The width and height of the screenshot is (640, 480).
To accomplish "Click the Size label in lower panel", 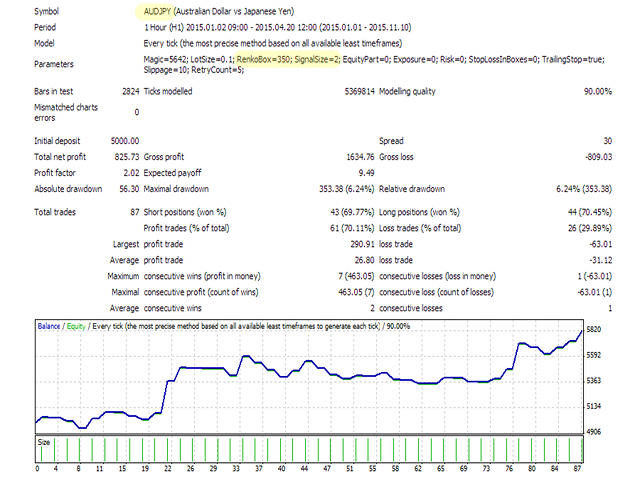I will coord(46,440).
